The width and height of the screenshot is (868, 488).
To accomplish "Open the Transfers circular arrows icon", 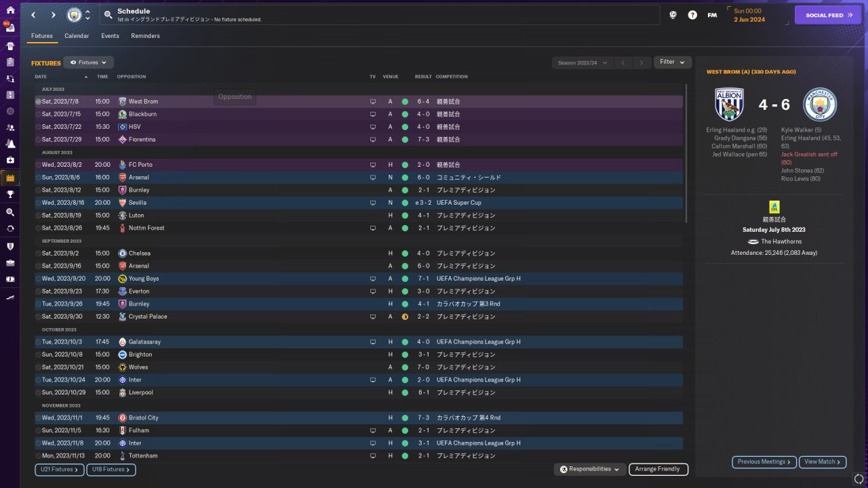I will click(x=9, y=228).
